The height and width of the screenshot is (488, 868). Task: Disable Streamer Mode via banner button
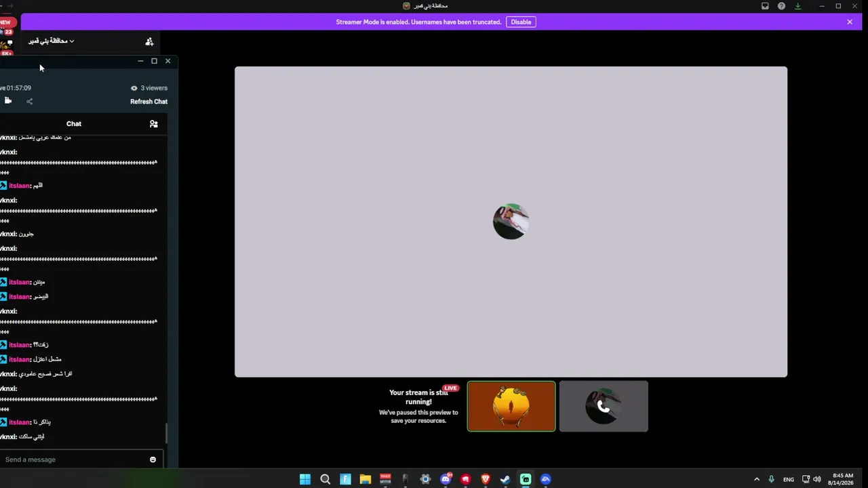(x=521, y=22)
